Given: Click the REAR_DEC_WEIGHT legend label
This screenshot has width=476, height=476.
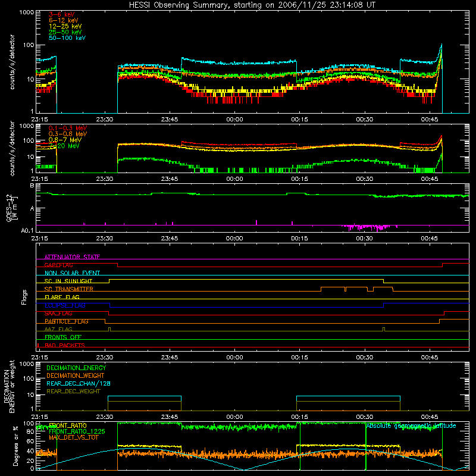Looking at the screenshot, I should point(73,392).
